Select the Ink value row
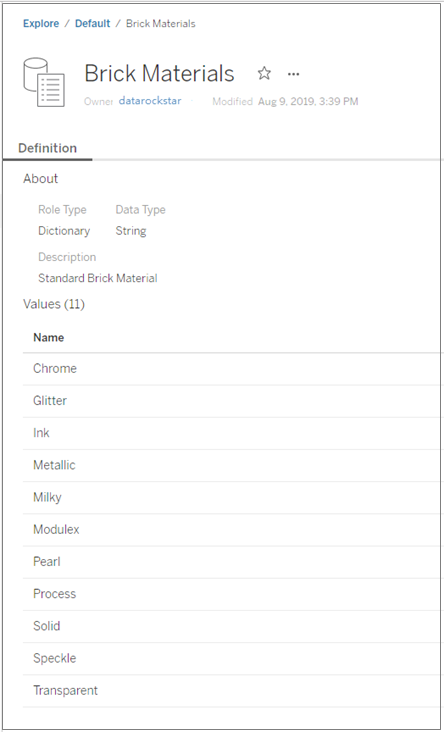Viewport: 444px width, 732px height. (233, 433)
